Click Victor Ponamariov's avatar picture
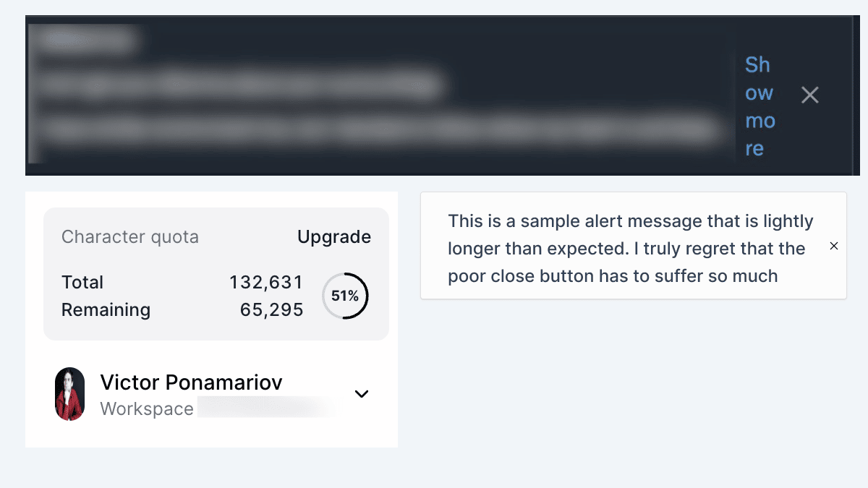868x488 pixels. coord(69,394)
